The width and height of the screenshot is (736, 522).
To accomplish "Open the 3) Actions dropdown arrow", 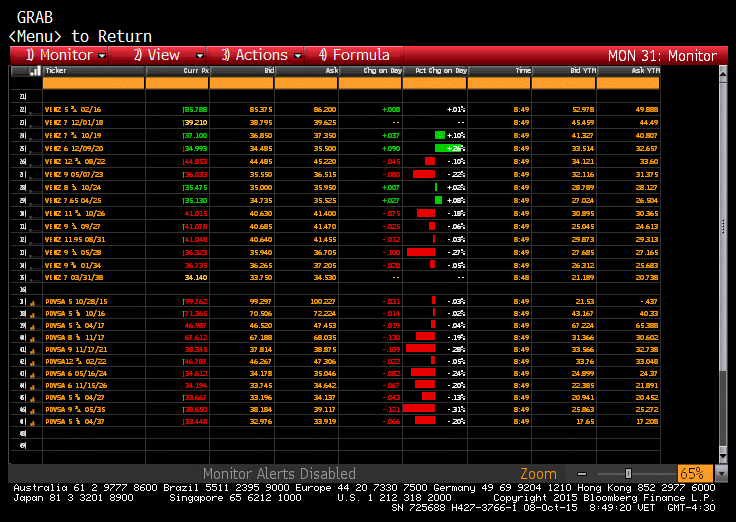I will click(x=298, y=56).
